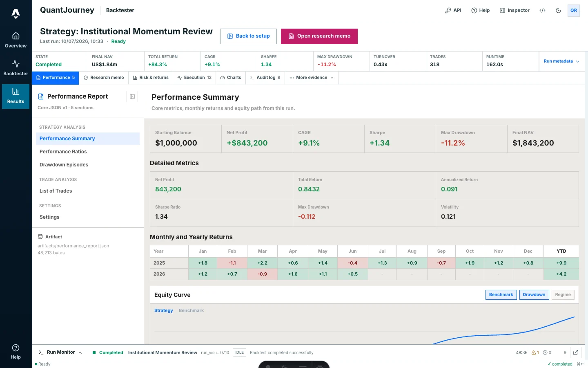Click the QuantJourney logo icon
Screen dimensions: 588x368
[x=16, y=14]
